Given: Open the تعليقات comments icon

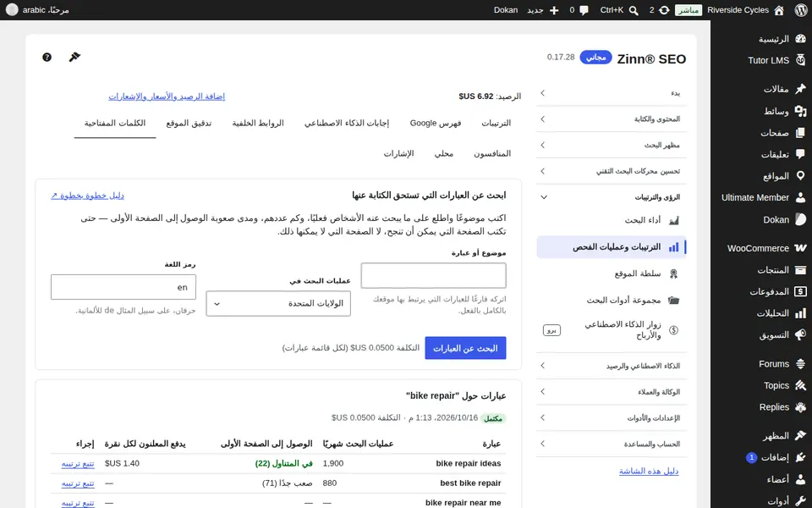Looking at the screenshot, I should click(x=800, y=154).
